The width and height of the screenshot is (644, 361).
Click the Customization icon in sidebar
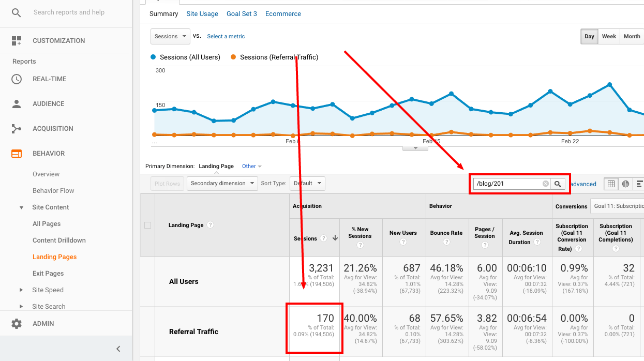(x=16, y=40)
